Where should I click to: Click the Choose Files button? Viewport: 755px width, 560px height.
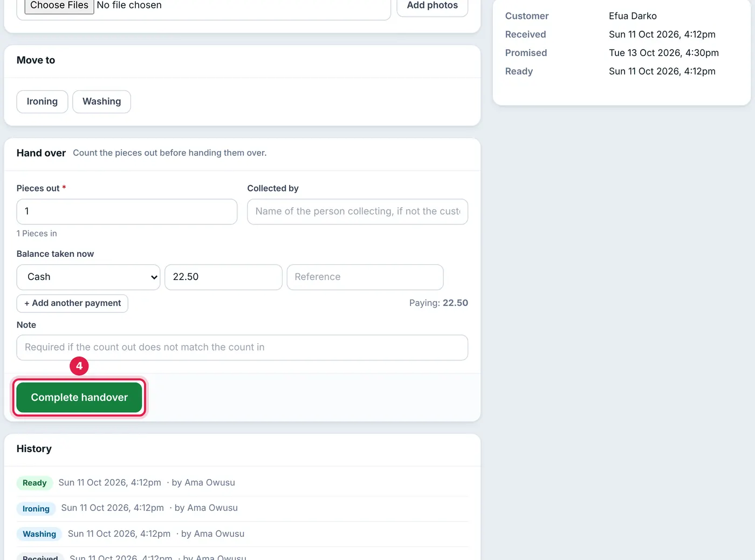click(x=59, y=5)
